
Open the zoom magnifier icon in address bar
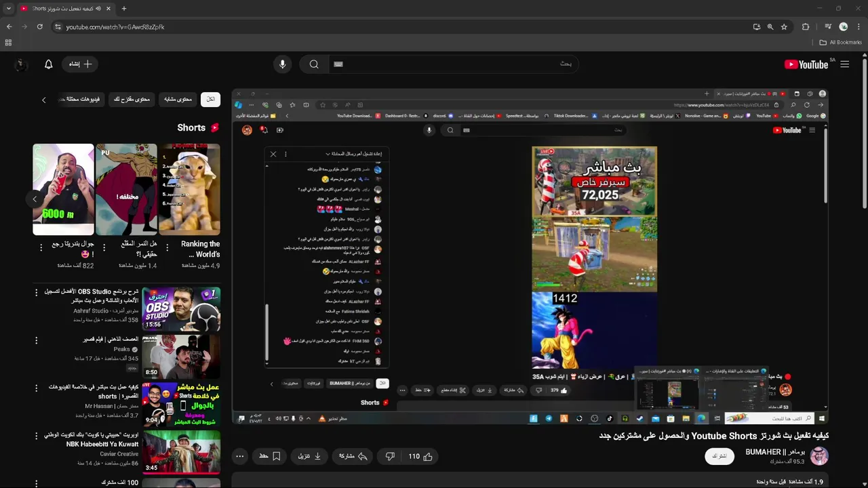pyautogui.click(x=770, y=26)
